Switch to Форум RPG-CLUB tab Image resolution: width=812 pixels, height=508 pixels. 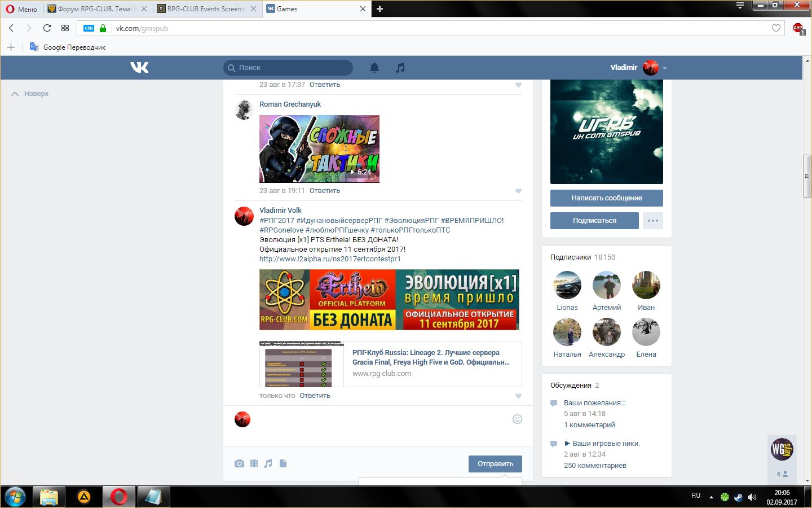pos(97,9)
